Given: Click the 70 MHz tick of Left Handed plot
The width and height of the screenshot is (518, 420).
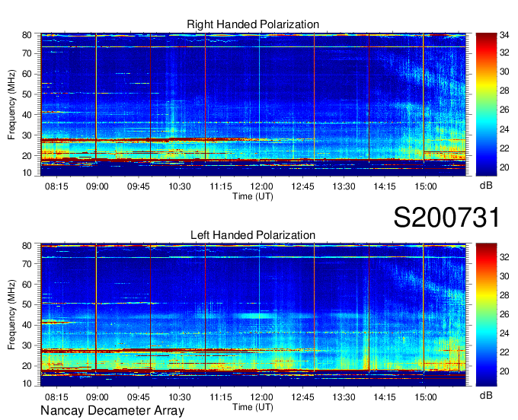Looking at the screenshot, I should click(27, 263).
